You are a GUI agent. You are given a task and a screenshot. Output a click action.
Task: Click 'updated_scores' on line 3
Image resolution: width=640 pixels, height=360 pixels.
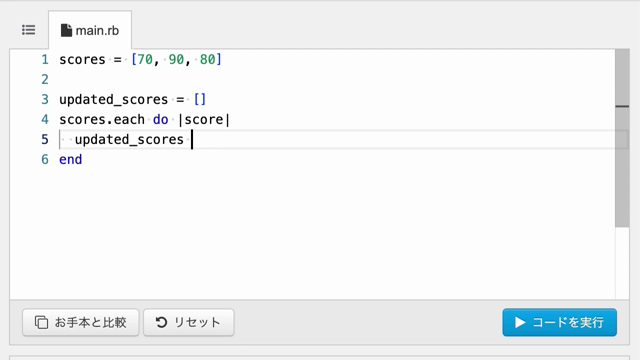(113, 100)
